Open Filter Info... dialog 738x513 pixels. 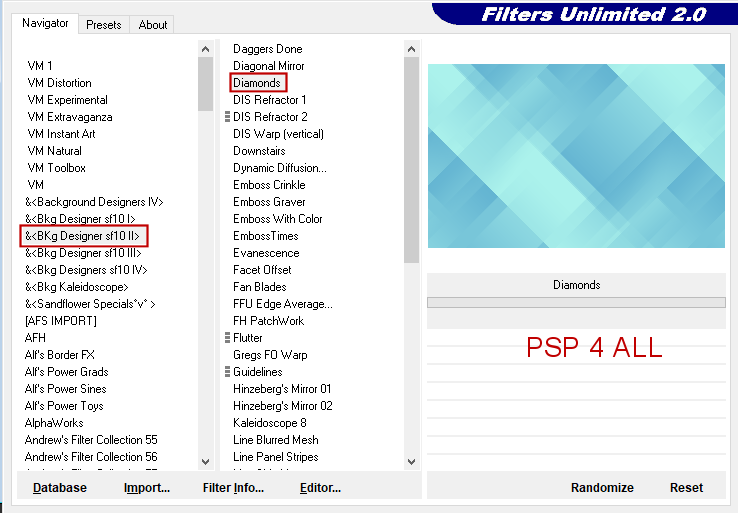point(233,488)
